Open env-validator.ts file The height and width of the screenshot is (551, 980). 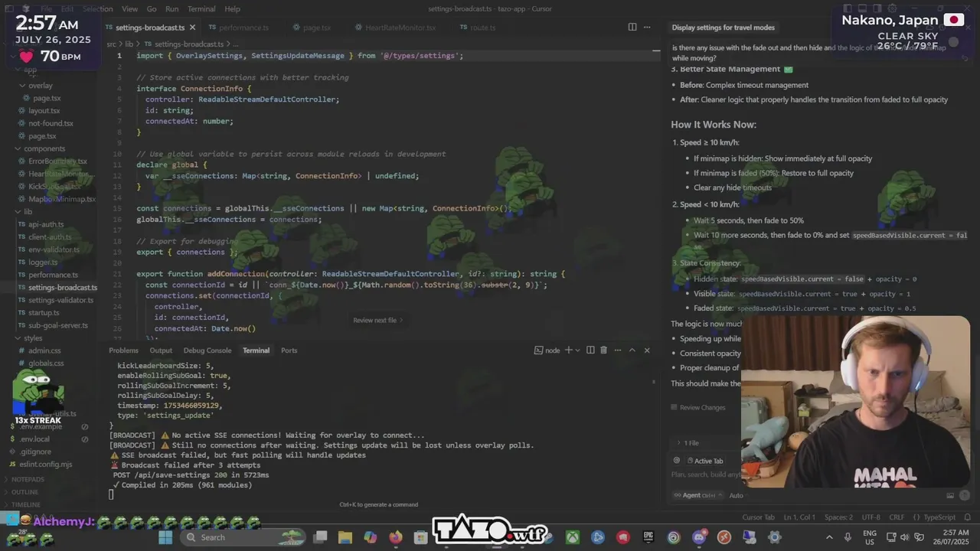(54, 249)
